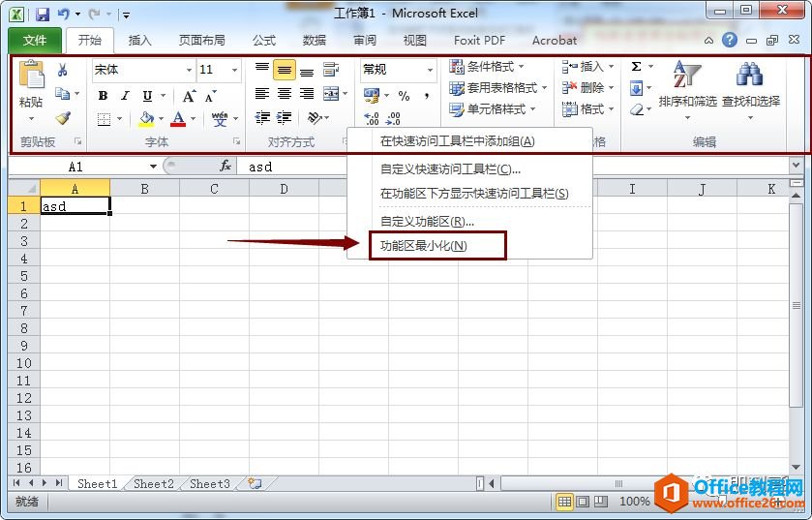Click the text orientation icon
812x520 pixels.
point(315,118)
